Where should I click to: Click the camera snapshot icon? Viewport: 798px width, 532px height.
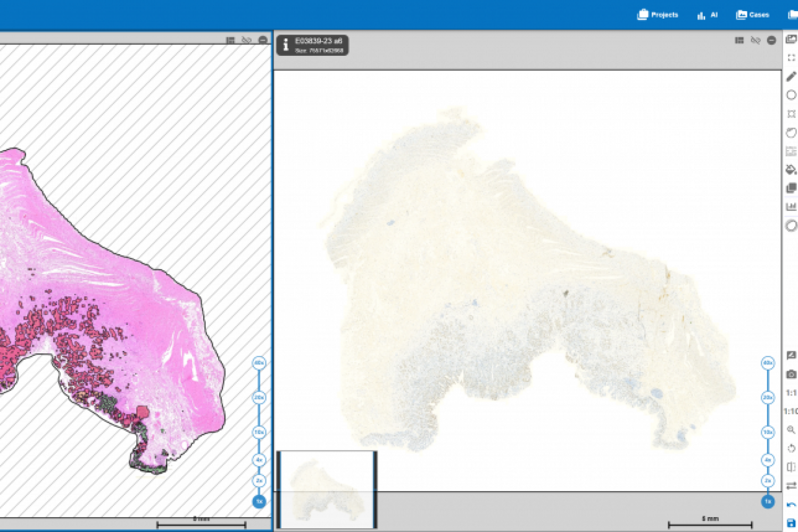coord(791,375)
